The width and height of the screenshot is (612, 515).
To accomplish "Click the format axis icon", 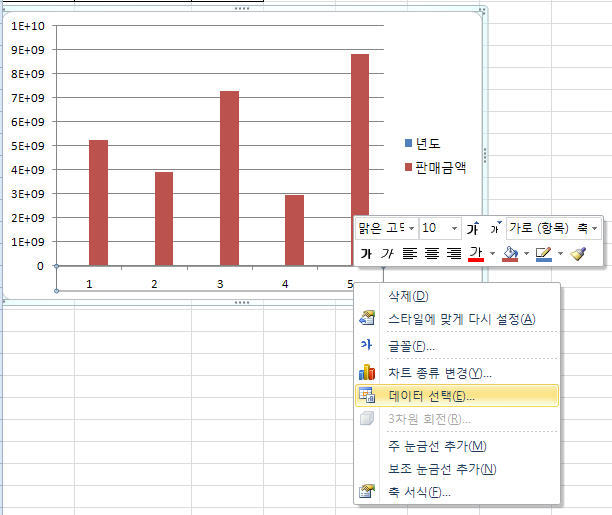I will pyautogui.click(x=367, y=491).
